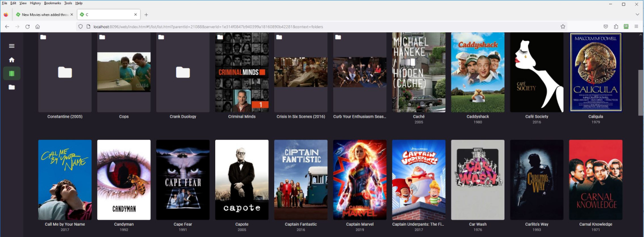Bookmark this page with star icon
The width and height of the screenshot is (644, 237).
coord(563,26)
